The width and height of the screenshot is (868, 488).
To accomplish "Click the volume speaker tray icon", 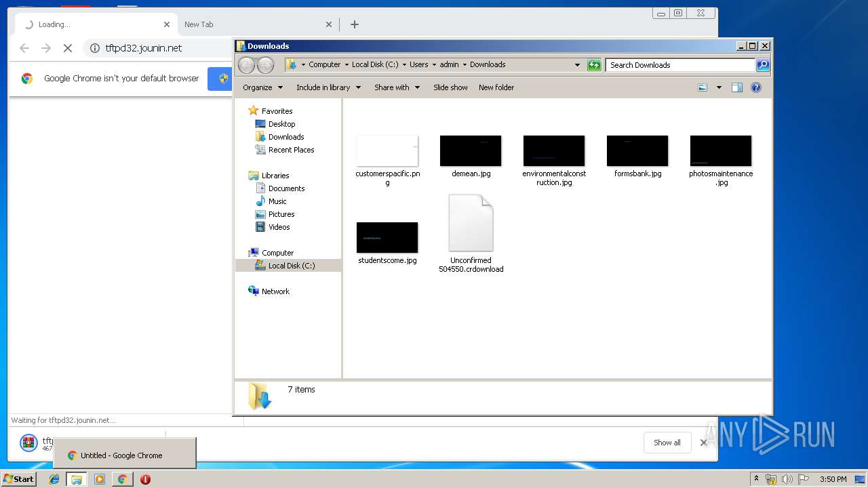I will click(x=787, y=479).
